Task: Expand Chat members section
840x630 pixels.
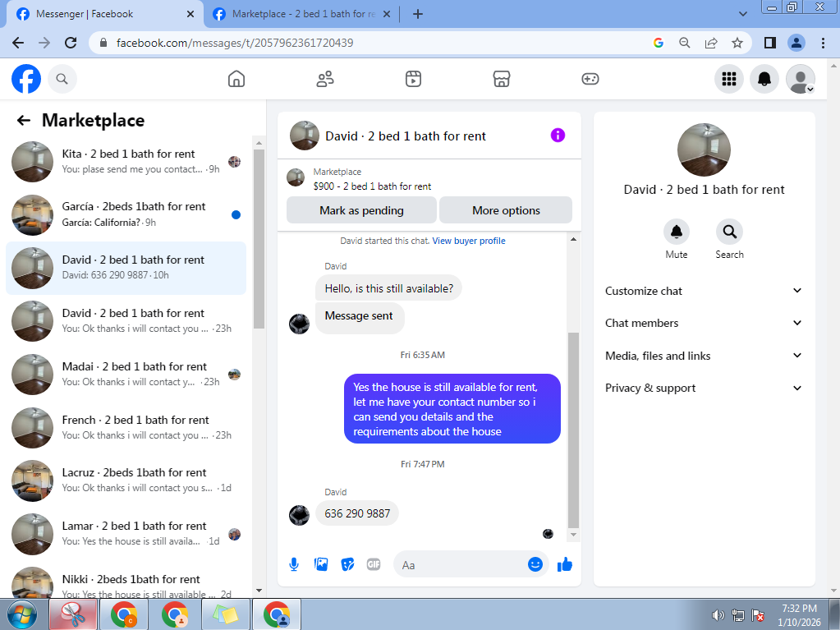Action: point(704,323)
